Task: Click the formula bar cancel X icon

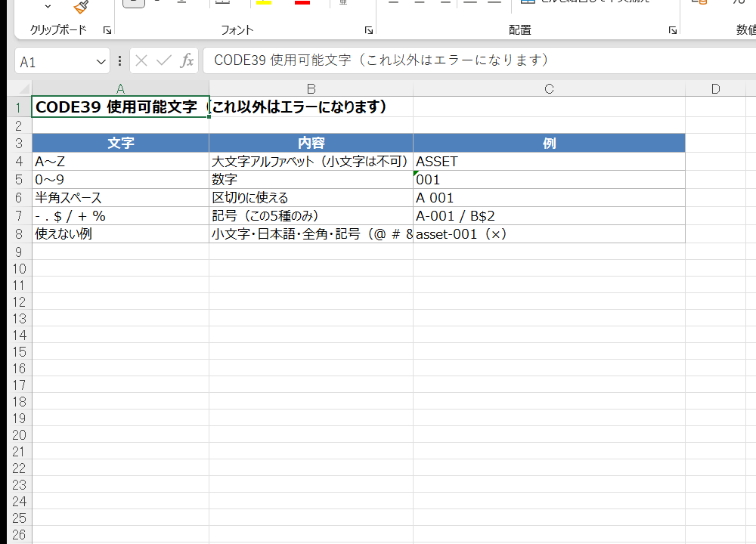Action: (x=141, y=60)
